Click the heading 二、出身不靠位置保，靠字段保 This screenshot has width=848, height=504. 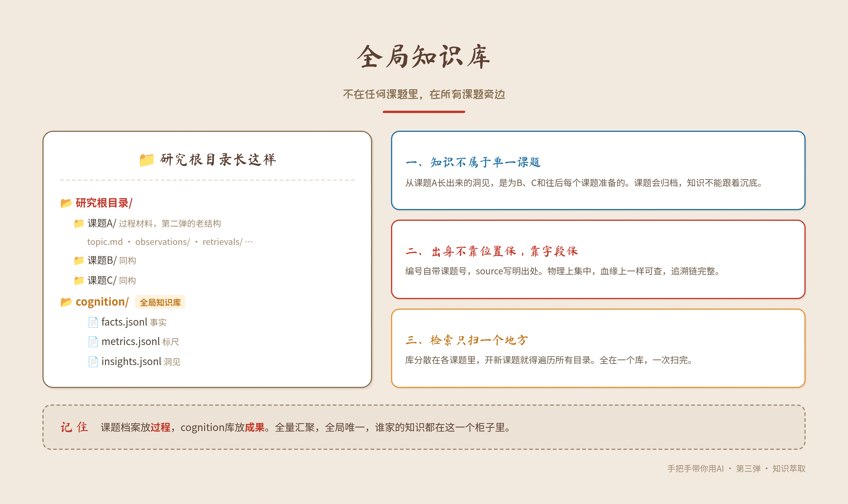pos(491,251)
